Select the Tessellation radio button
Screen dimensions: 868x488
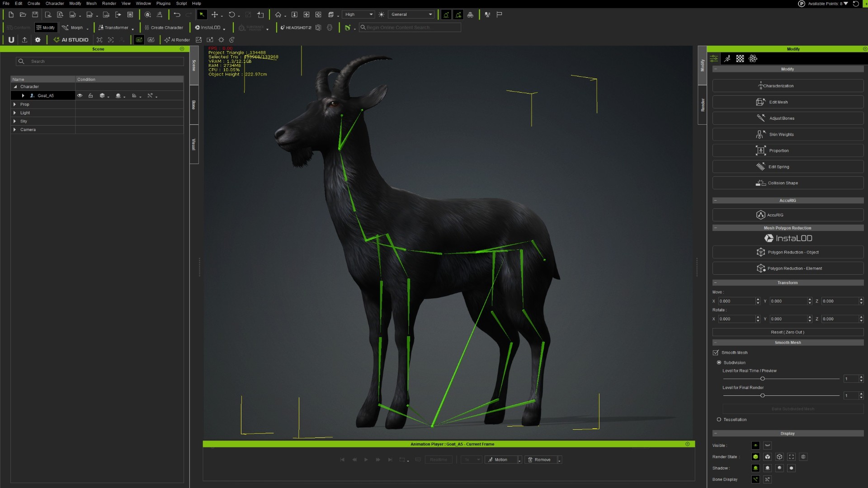[x=719, y=419]
